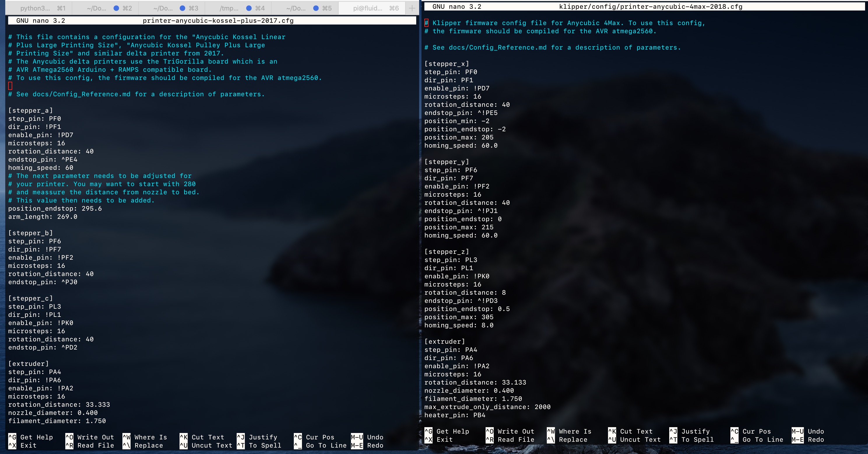Click the blue activity dot on tab ⌘4
868x454 pixels.
point(249,8)
